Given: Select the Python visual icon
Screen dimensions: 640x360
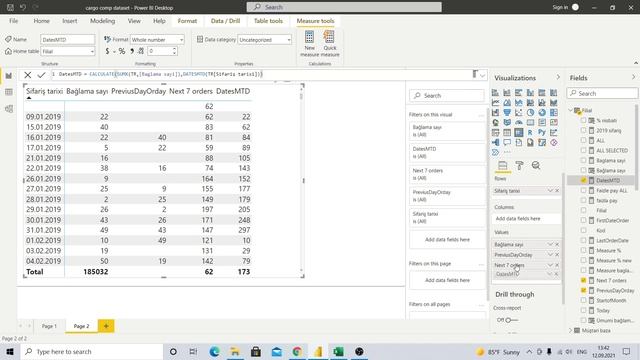Looking at the screenshot, I should point(542,133).
